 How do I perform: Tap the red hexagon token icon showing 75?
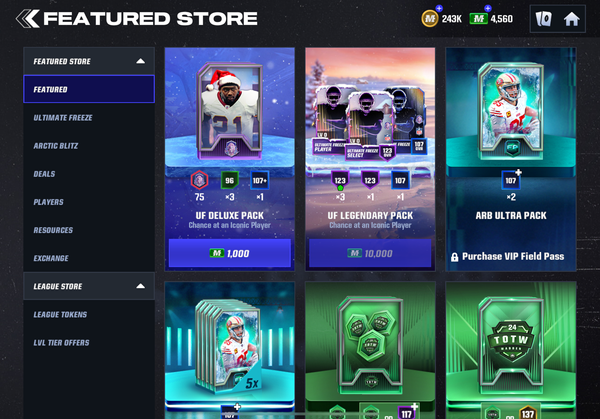click(199, 180)
